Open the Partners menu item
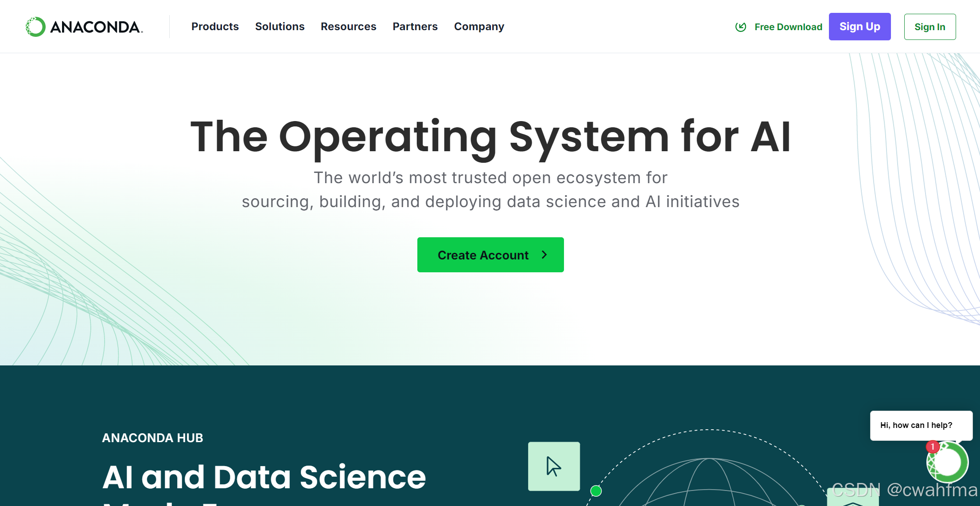The height and width of the screenshot is (506, 980). point(415,27)
